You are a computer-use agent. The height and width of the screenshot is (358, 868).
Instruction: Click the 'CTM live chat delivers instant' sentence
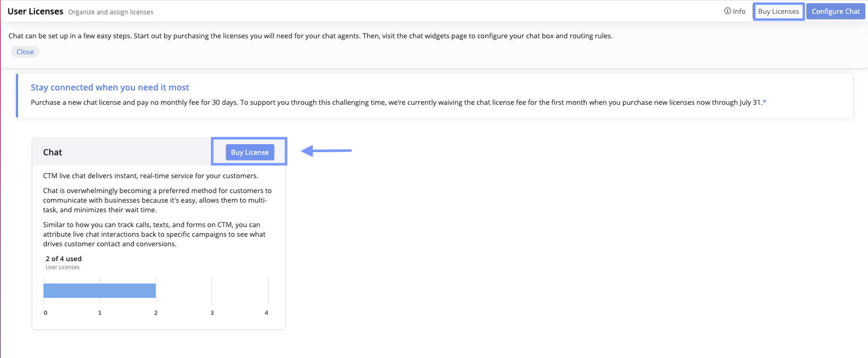150,176
